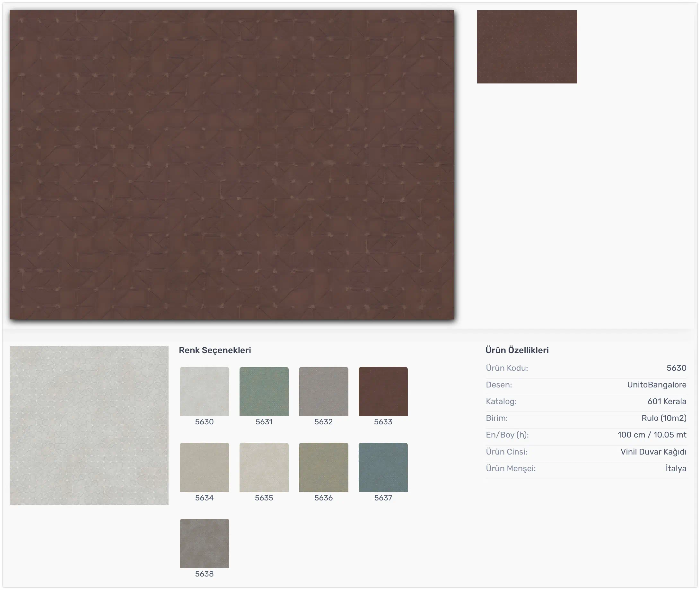The height and width of the screenshot is (590, 700).
Task: Choose the 5634 beige color swatch
Action: tap(204, 467)
